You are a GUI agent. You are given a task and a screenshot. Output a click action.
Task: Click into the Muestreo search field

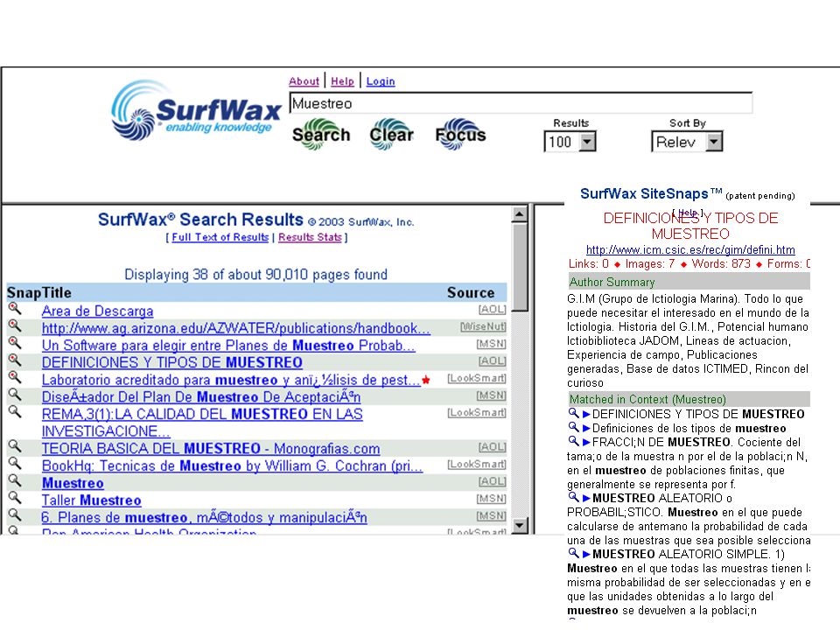521,103
